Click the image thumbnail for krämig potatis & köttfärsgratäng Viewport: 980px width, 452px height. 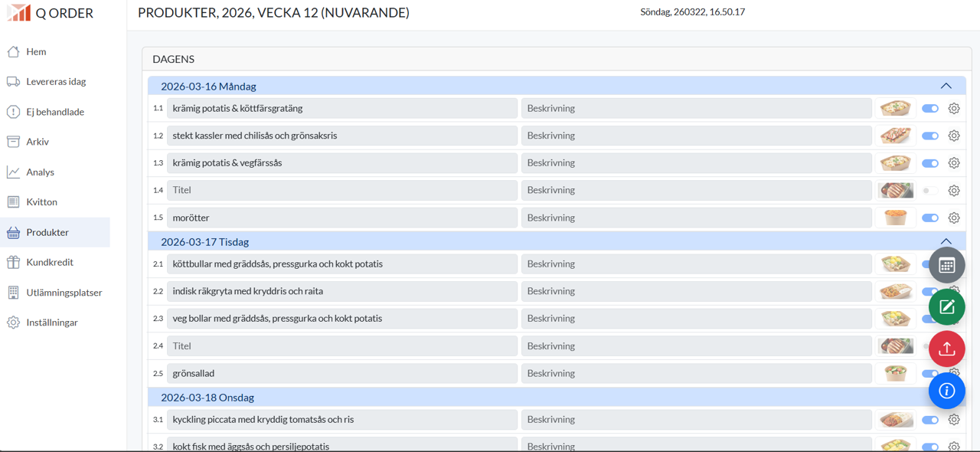[896, 109]
